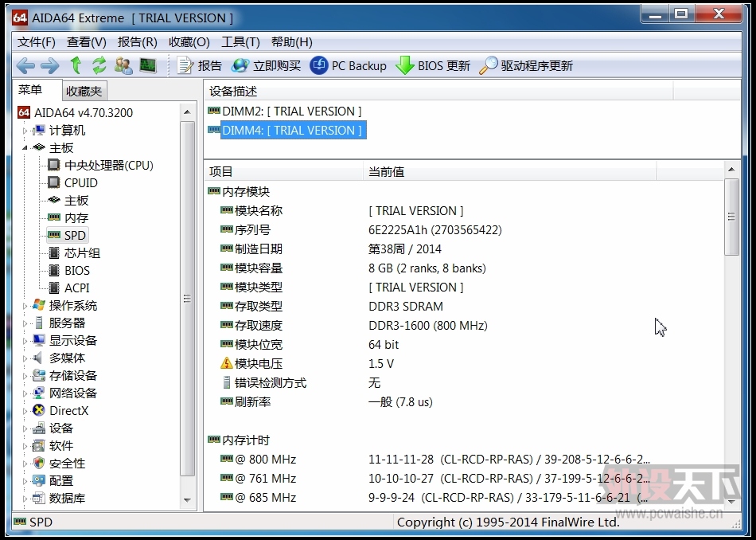Click the @ 800 MHz timing row
The height and width of the screenshot is (540, 756).
(x=464, y=459)
